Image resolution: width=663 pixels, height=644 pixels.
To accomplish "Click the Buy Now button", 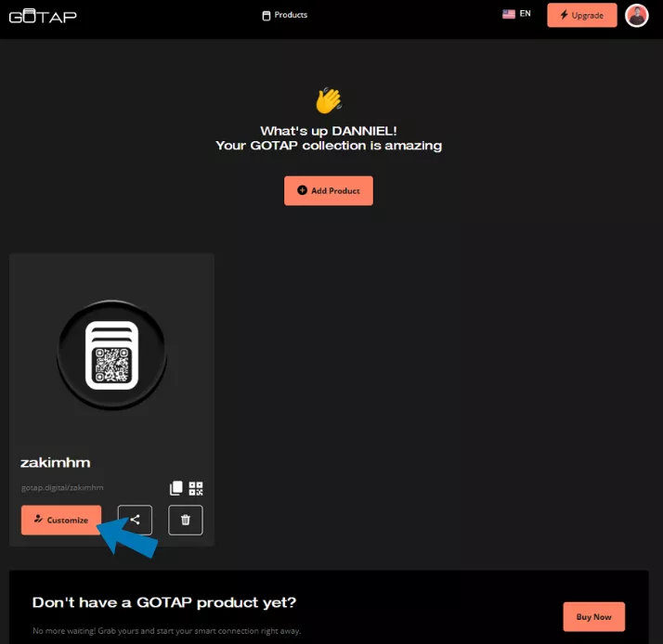I will pos(593,616).
